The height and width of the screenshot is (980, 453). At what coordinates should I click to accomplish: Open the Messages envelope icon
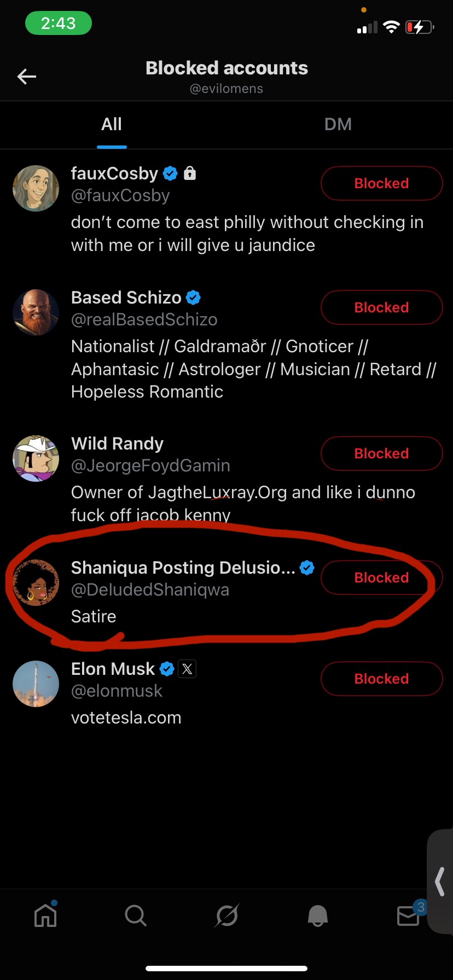tap(409, 915)
